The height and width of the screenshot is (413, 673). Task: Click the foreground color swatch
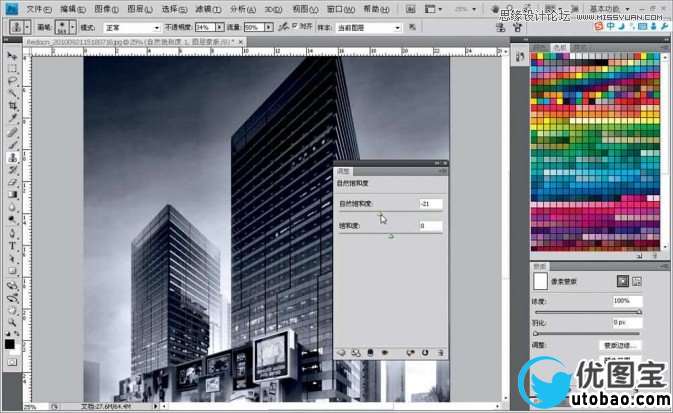9,344
